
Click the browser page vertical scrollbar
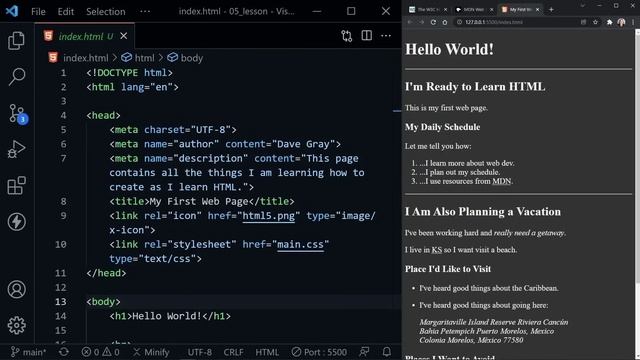point(637,155)
